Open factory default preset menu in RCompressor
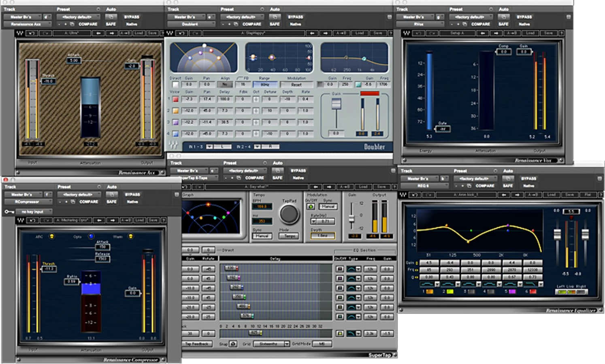605x364 pixels. (x=78, y=195)
